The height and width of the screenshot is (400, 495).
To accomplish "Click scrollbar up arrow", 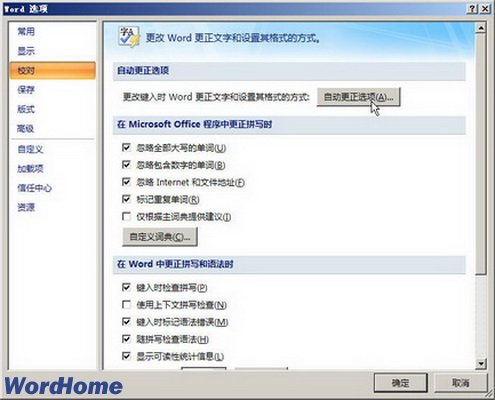I will (481, 28).
